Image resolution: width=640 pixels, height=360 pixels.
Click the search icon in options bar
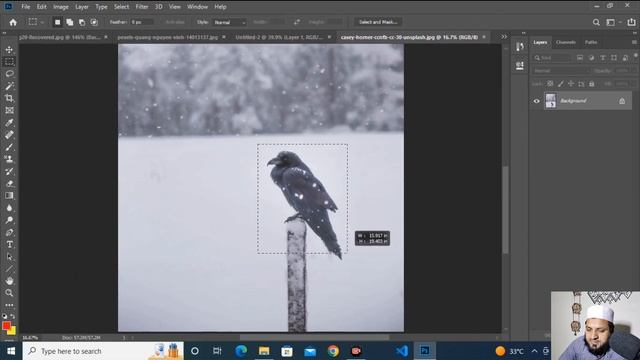[596, 22]
